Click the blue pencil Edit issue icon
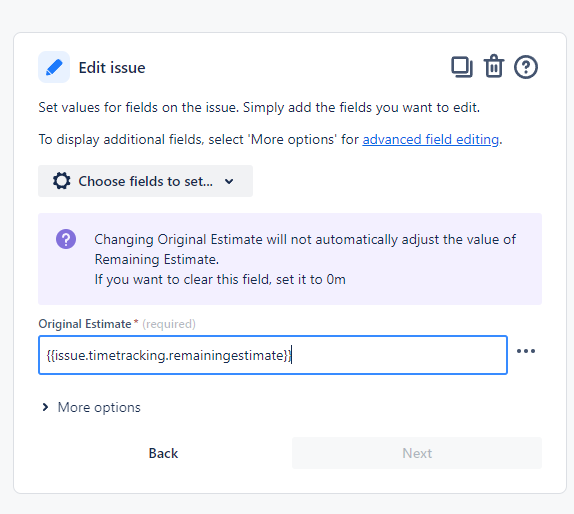Viewport: 574px width, 514px height. [54, 67]
